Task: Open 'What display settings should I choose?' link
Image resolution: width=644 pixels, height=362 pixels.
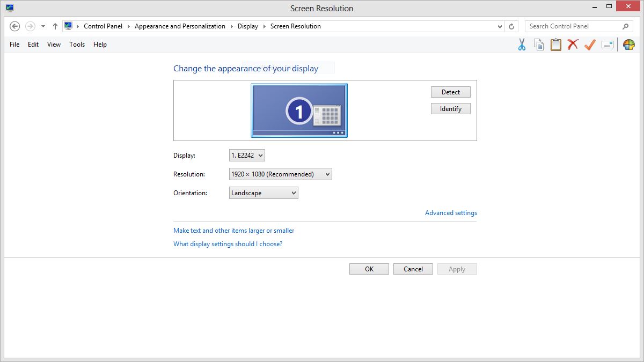Action: 228,244
